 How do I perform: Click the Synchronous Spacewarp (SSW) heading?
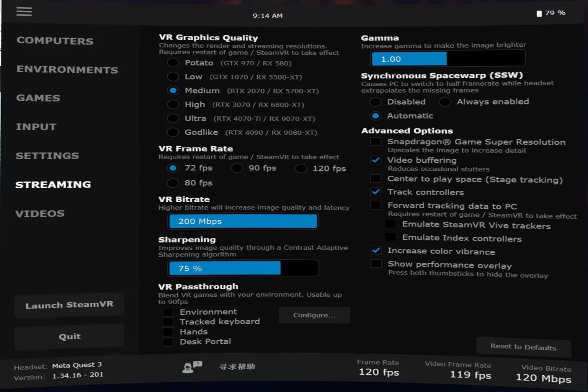pyautogui.click(x=442, y=75)
